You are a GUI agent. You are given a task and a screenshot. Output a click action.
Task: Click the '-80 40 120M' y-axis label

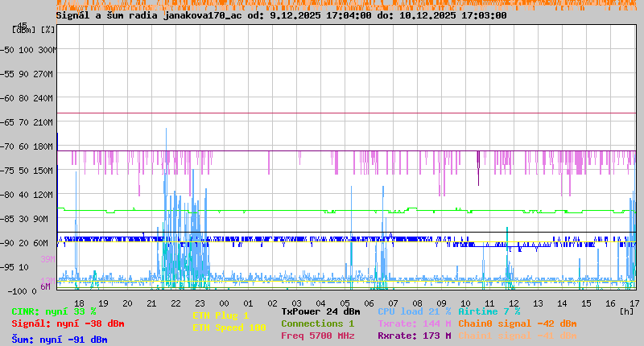27,195
